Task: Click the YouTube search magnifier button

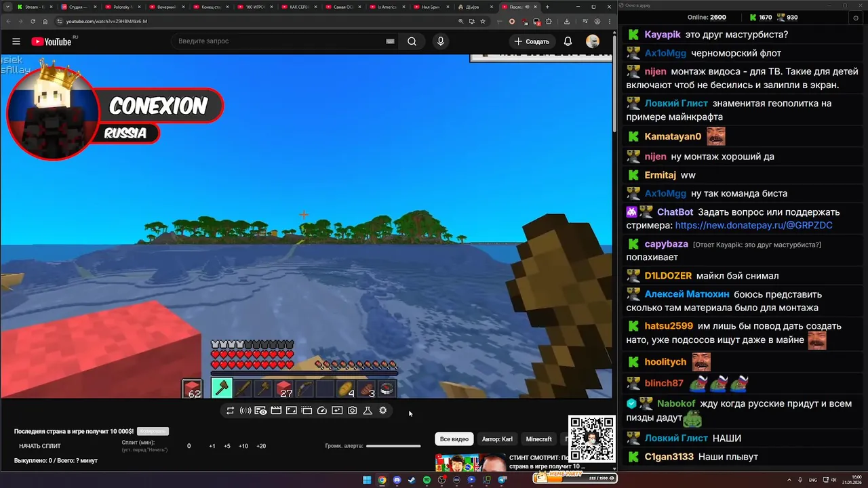Action: (412, 41)
